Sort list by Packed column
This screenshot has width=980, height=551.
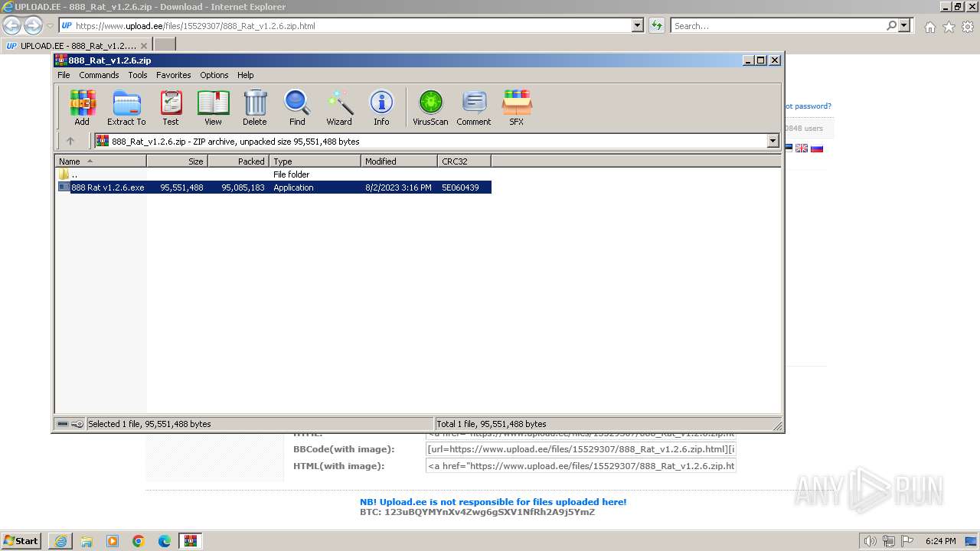(x=238, y=161)
